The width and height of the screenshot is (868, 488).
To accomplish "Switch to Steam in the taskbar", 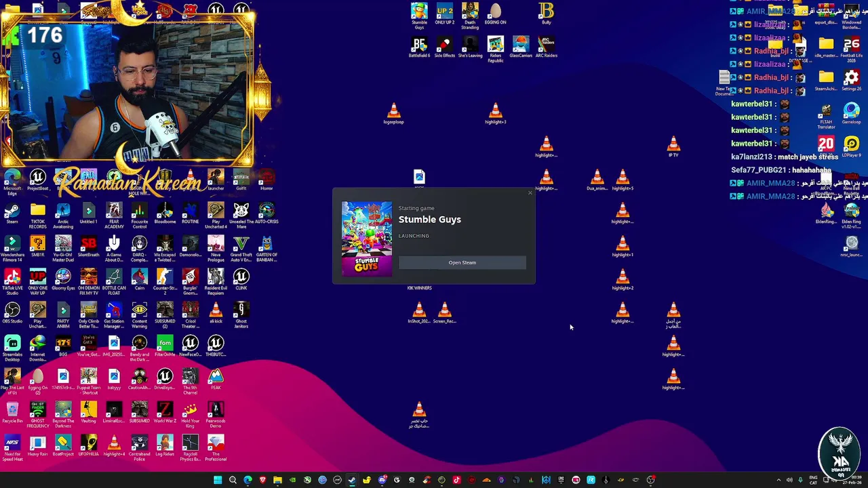I will 352,480.
